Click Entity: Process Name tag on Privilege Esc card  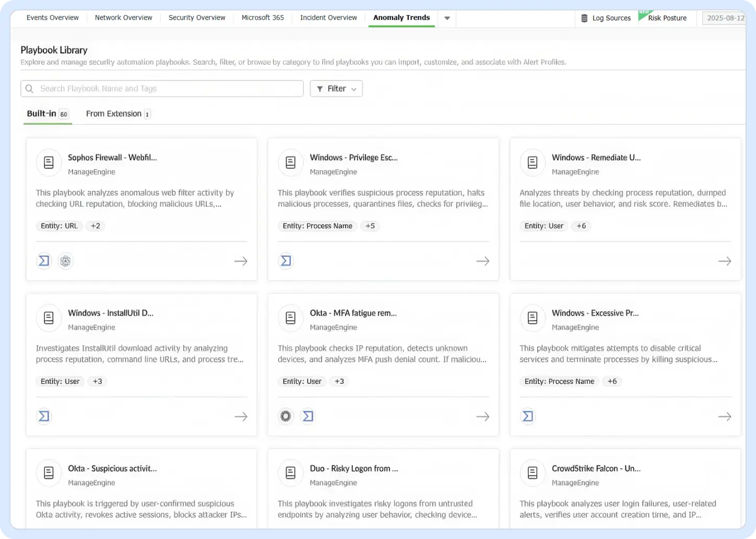(317, 226)
